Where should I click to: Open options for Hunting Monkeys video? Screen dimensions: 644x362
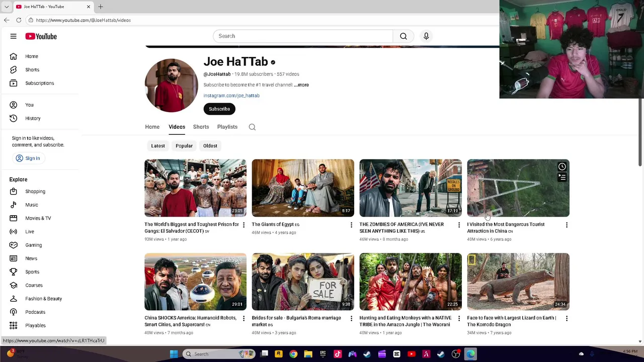459,318
